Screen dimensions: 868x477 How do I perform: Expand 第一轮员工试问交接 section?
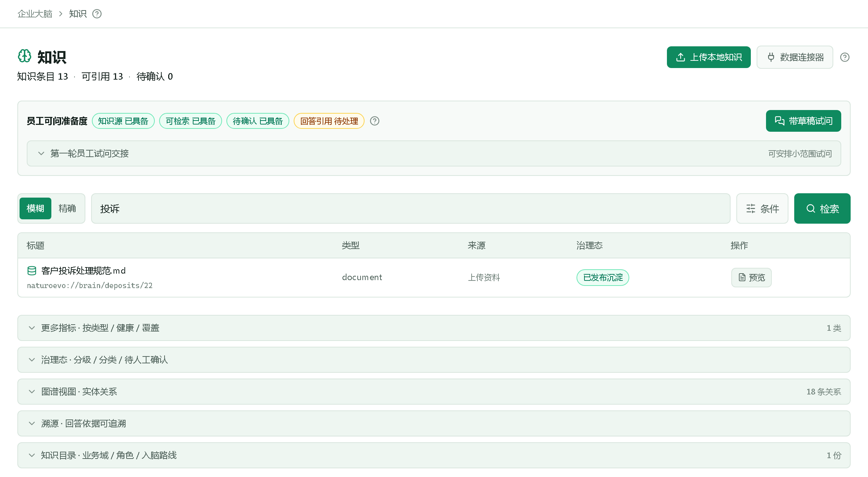coord(434,153)
